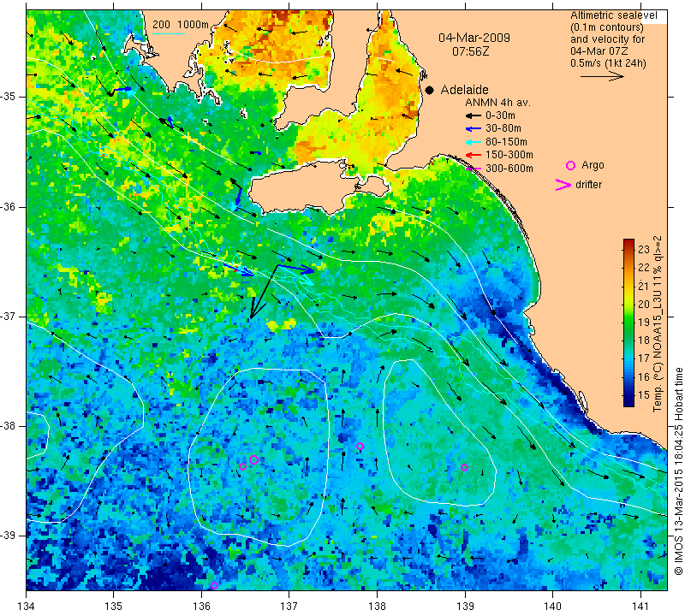Click the green middle of temperature colorbar

(628, 323)
